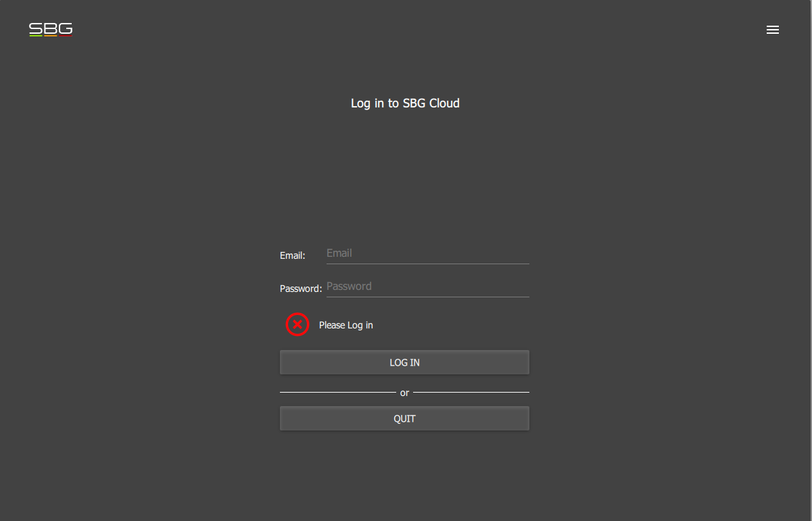Screen dimensions: 812x521
Task: Click the or divider text
Action: point(404,393)
